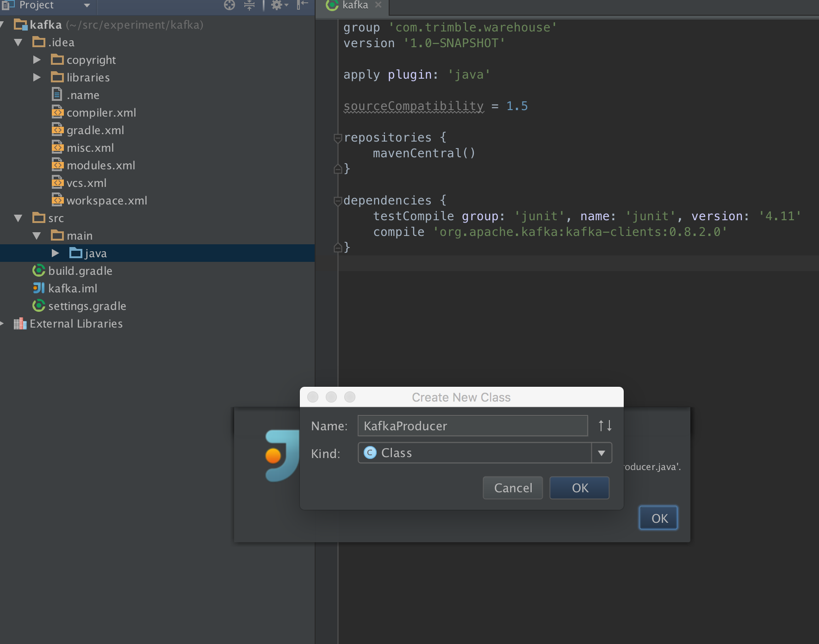The image size is (819, 644).
Task: Select settings.gradle file
Action: [87, 306]
